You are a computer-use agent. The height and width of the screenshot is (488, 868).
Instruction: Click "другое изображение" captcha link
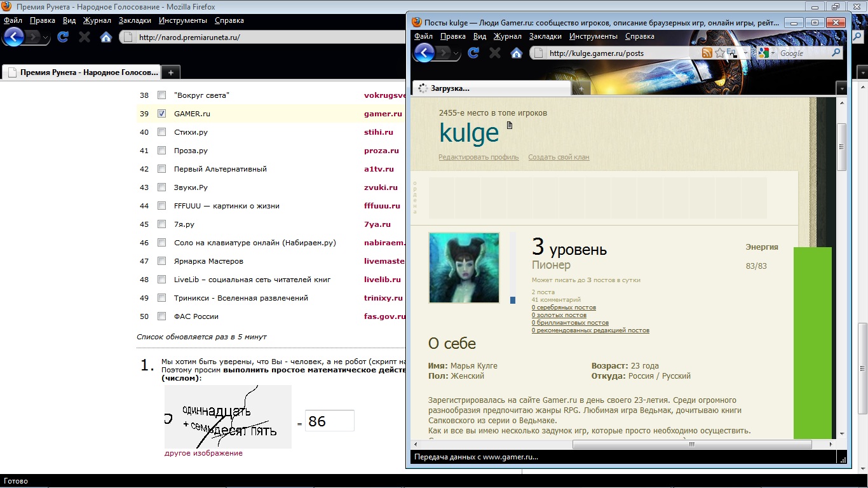click(x=203, y=453)
